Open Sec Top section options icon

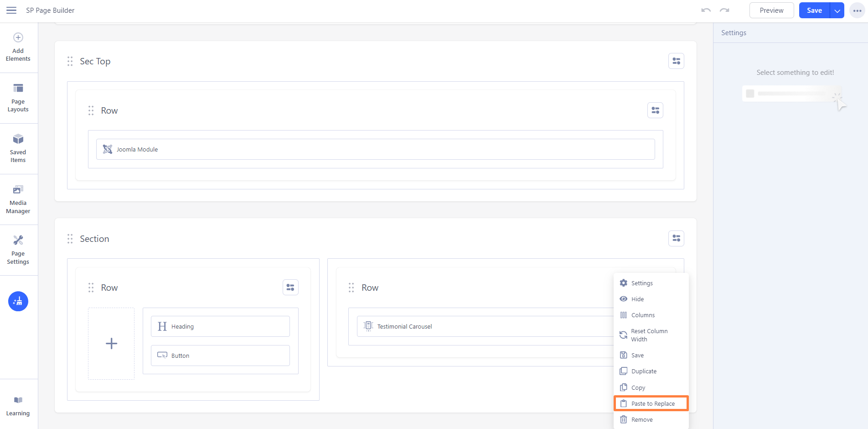[x=676, y=61]
